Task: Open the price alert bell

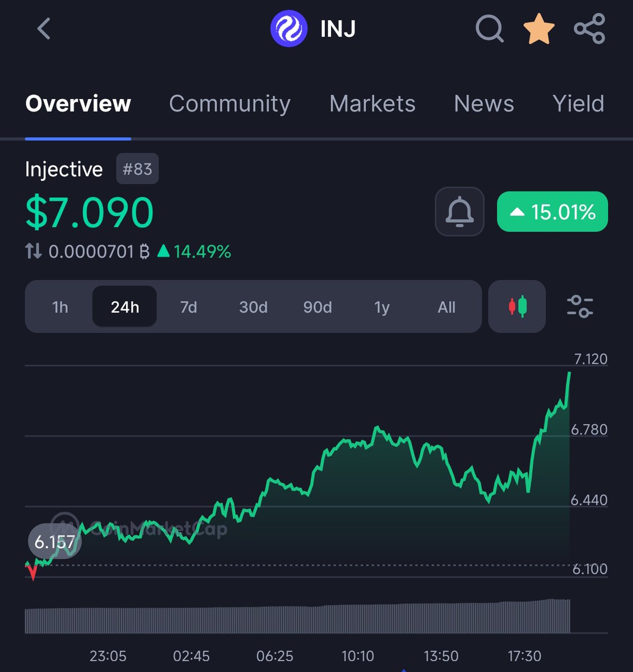Action: point(459,211)
